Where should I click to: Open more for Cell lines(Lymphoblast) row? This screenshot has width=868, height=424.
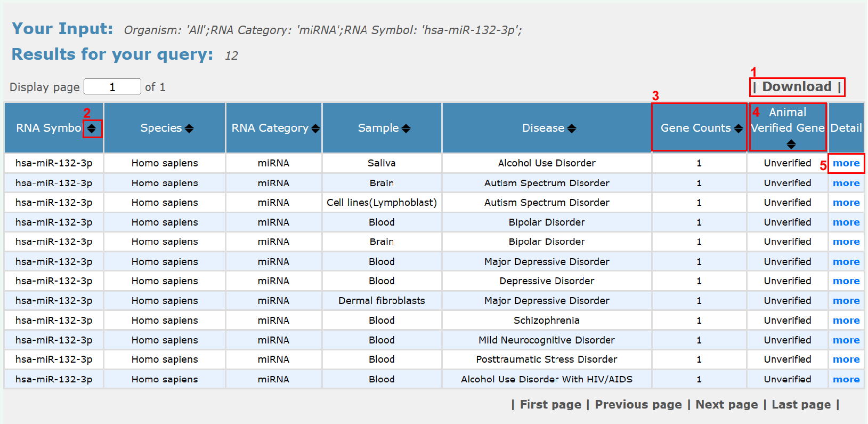(846, 203)
